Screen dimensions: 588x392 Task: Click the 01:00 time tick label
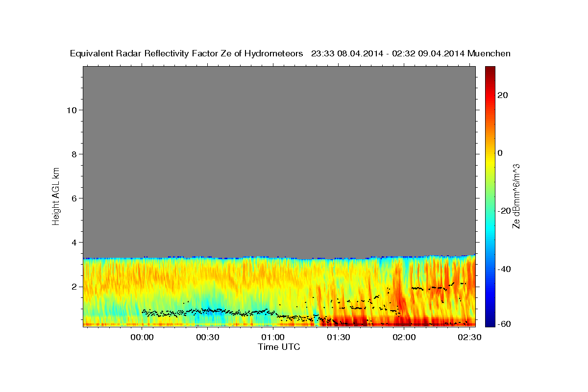(273, 338)
